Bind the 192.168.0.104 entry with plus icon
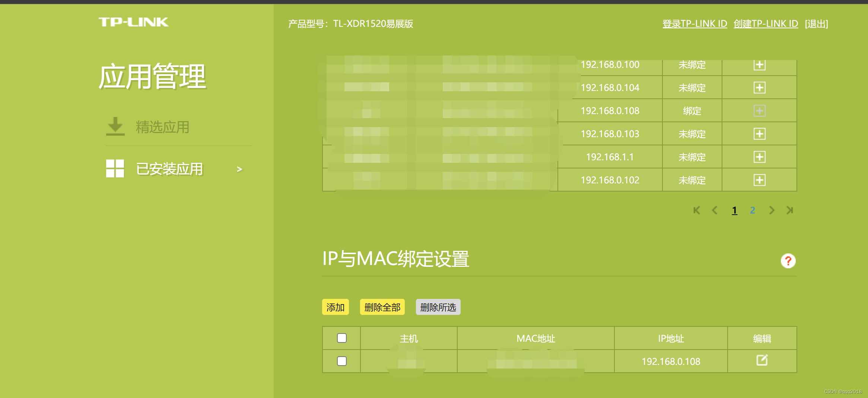 coord(760,88)
